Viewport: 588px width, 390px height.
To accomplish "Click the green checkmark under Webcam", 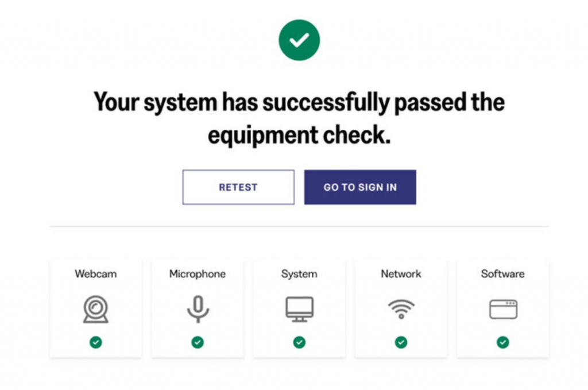I will [x=96, y=342].
